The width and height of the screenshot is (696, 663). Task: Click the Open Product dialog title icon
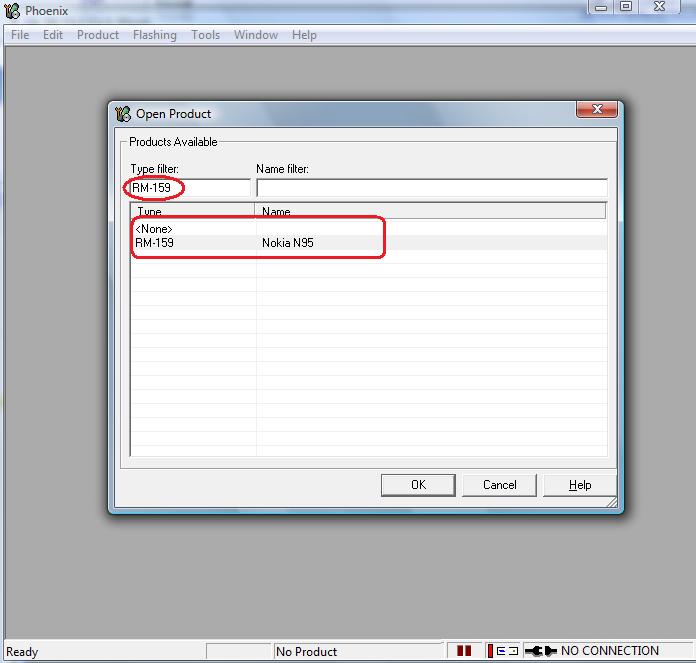coord(123,114)
